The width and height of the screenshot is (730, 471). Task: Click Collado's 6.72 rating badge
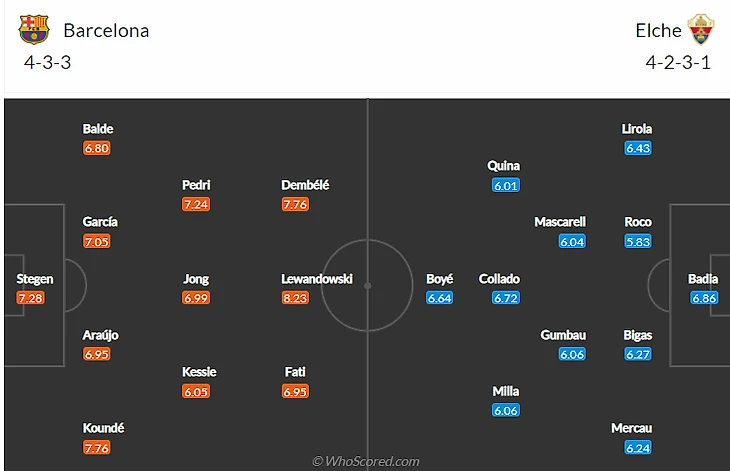pos(507,298)
